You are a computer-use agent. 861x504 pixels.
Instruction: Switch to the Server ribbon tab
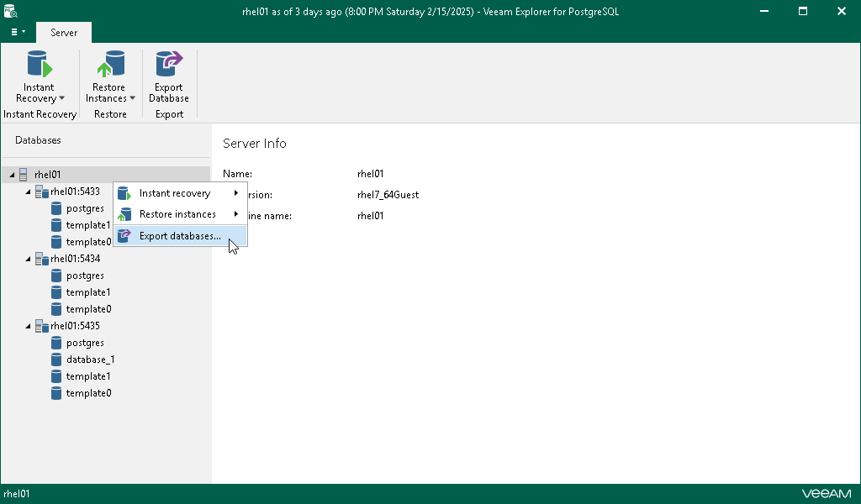coord(63,32)
